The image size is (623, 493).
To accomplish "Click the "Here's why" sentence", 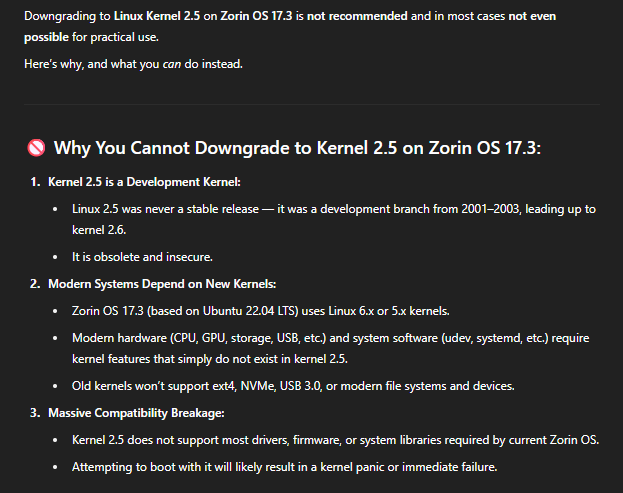I will [134, 64].
